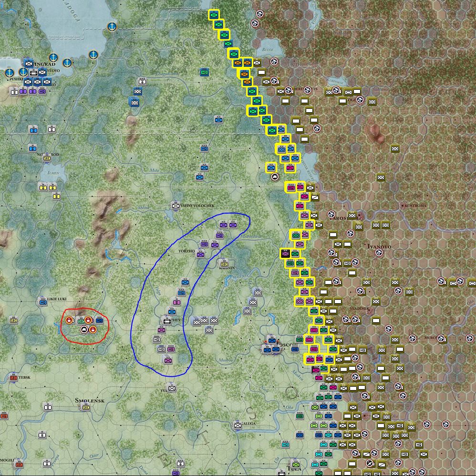Click the Torzhok town label
476x476 pixels.
click(x=186, y=251)
